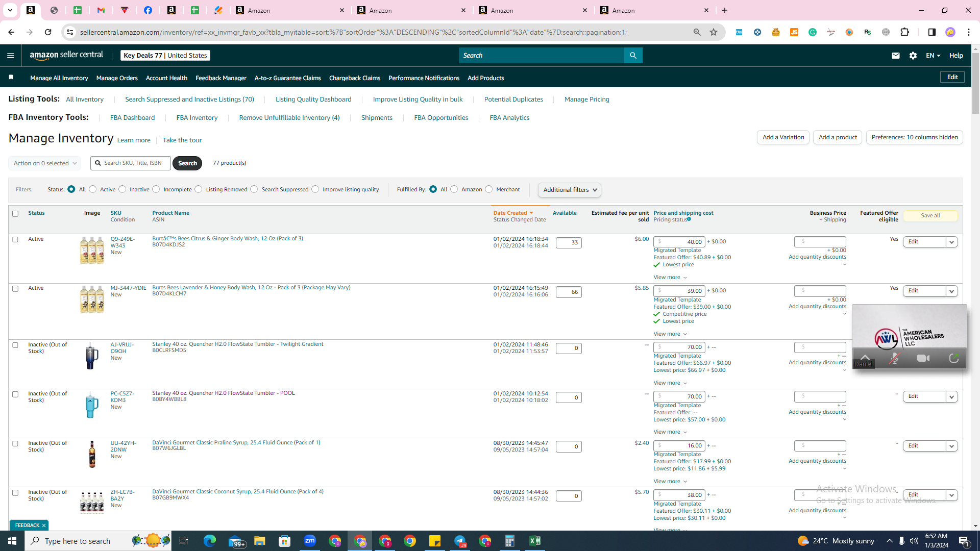
Task: Click the Gmail pinned tab
Action: (101, 10)
